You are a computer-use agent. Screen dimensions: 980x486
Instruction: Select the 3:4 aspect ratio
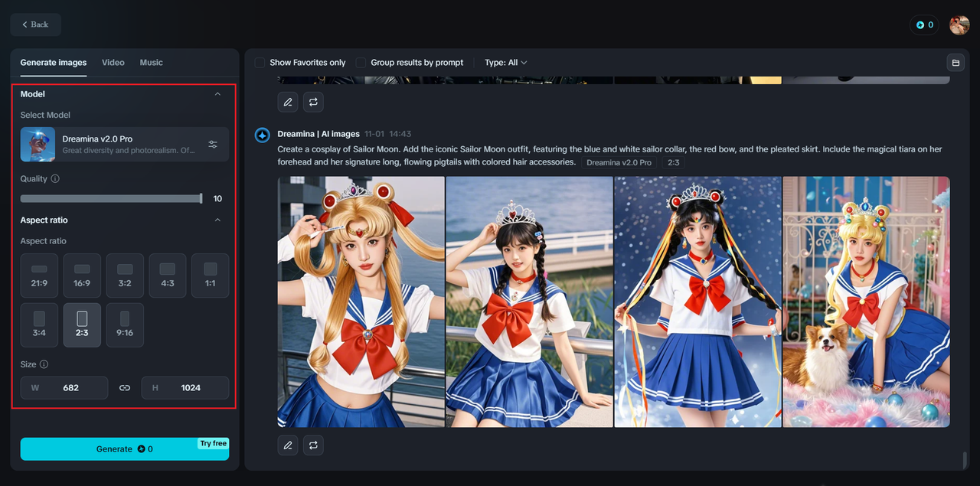tap(39, 325)
